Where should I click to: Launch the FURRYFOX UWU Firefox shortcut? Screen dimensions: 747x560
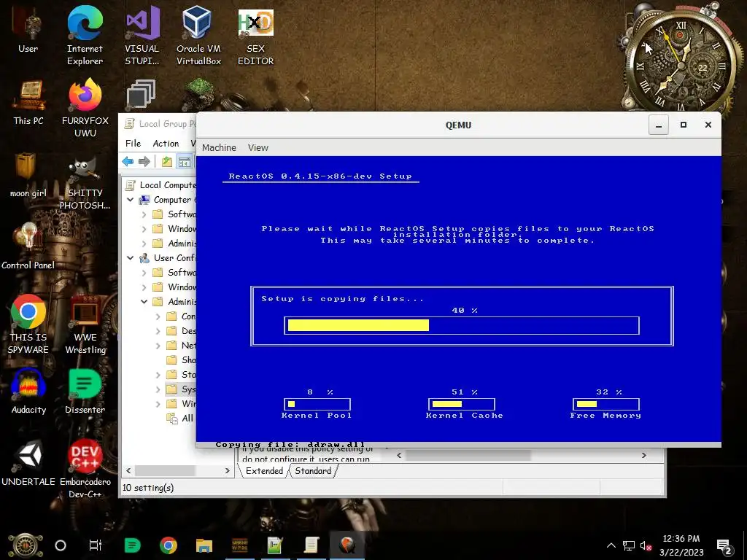(x=85, y=108)
